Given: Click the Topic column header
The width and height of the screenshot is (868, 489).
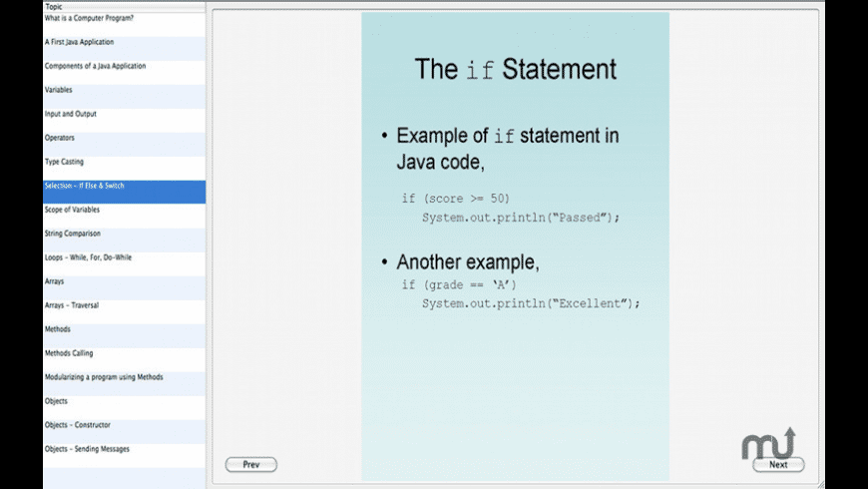Looking at the screenshot, I should (124, 7).
